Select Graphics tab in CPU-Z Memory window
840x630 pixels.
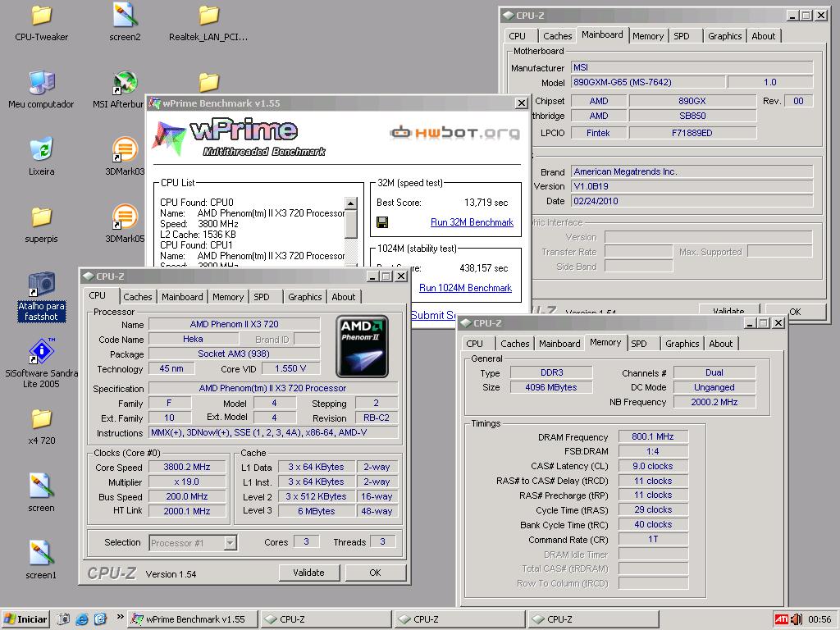[682, 344]
